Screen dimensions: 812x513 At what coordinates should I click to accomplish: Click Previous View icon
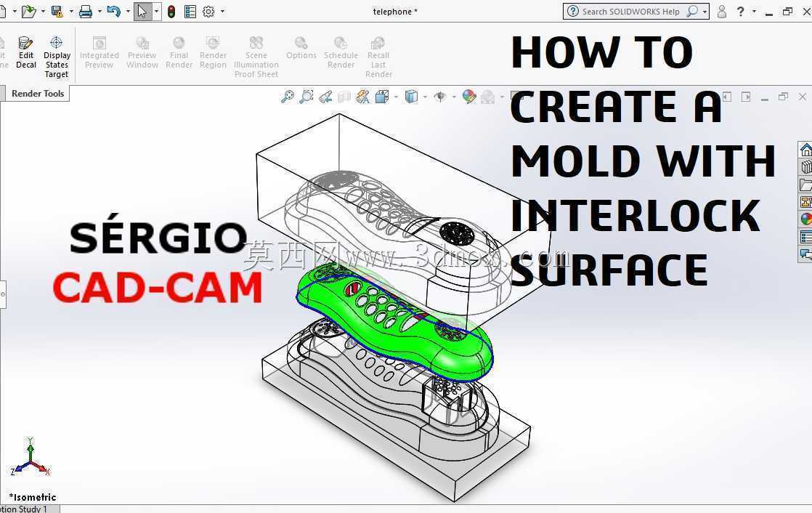325,97
